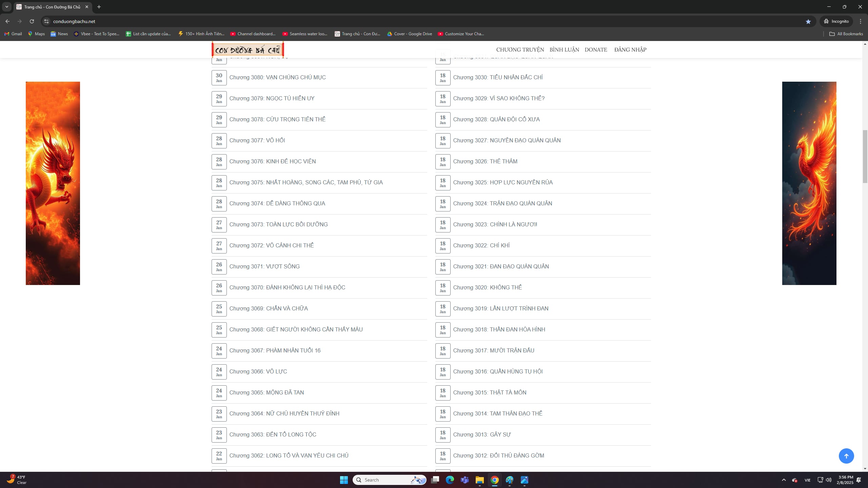Screen dimensions: 868x488
Task: Click the blue scroll-to-top arrow button
Action: point(846,456)
